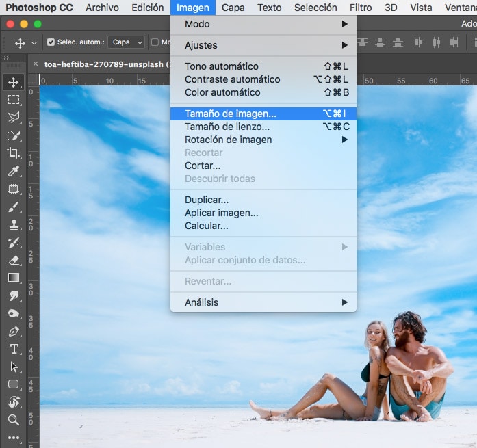Expand the Modo submenu
The image size is (477, 448).
click(x=263, y=24)
